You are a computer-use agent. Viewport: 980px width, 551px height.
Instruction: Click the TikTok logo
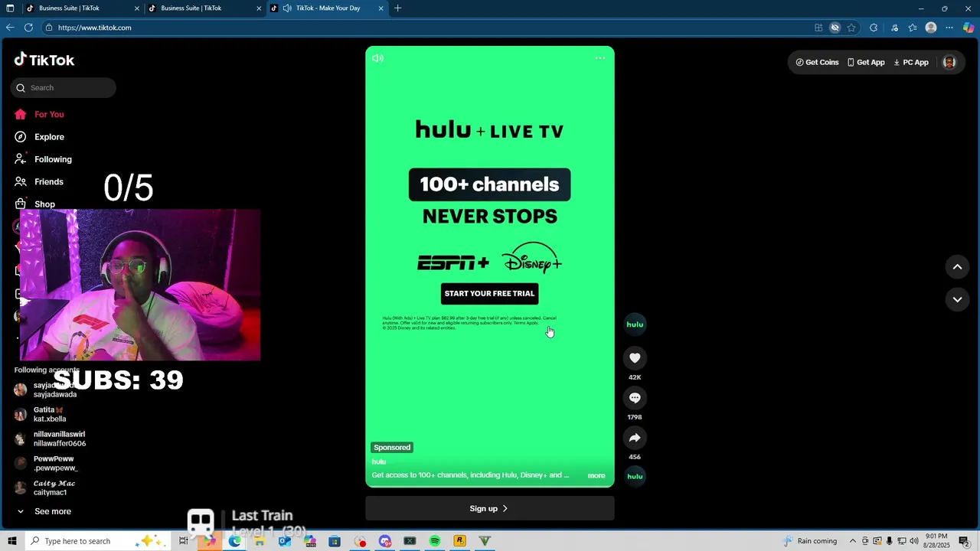pyautogui.click(x=44, y=60)
